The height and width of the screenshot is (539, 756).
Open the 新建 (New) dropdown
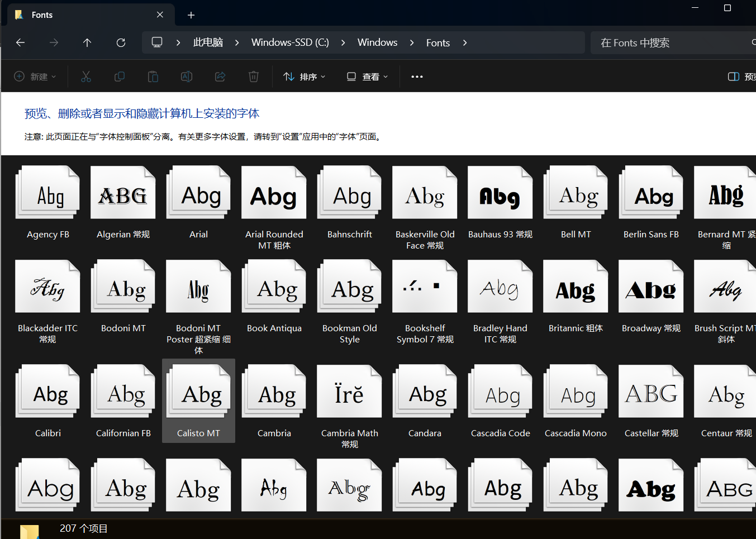pyautogui.click(x=35, y=77)
